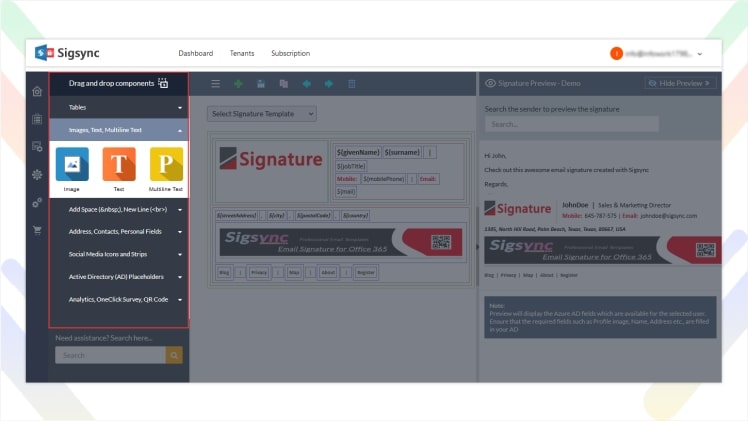Screen dimensions: 748x421
Task: Click the redo right arrow icon
Action: click(329, 84)
